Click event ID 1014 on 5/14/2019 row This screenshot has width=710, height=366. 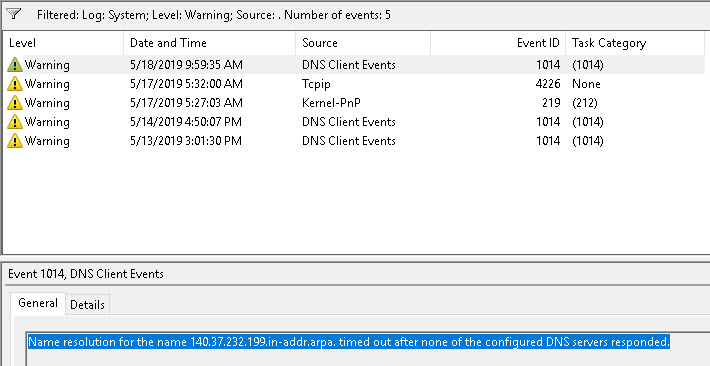click(548, 122)
